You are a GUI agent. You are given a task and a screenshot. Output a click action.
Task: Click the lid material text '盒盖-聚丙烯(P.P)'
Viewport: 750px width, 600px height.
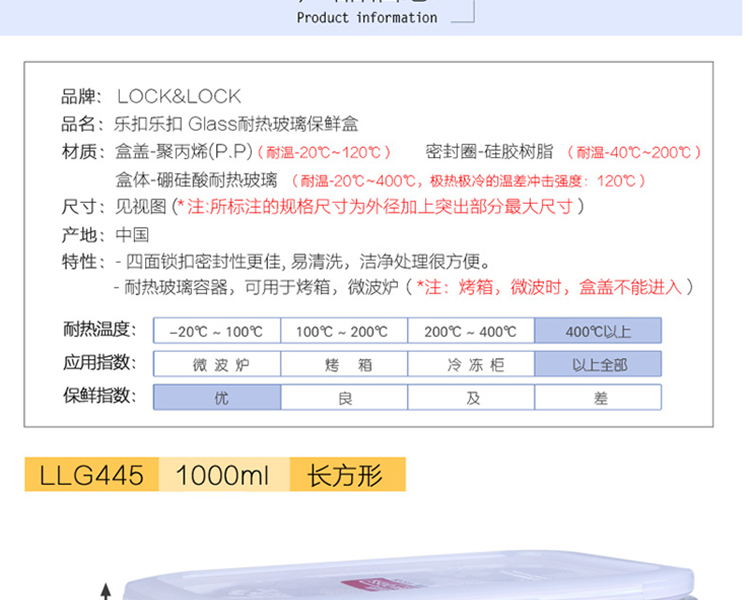point(184,152)
